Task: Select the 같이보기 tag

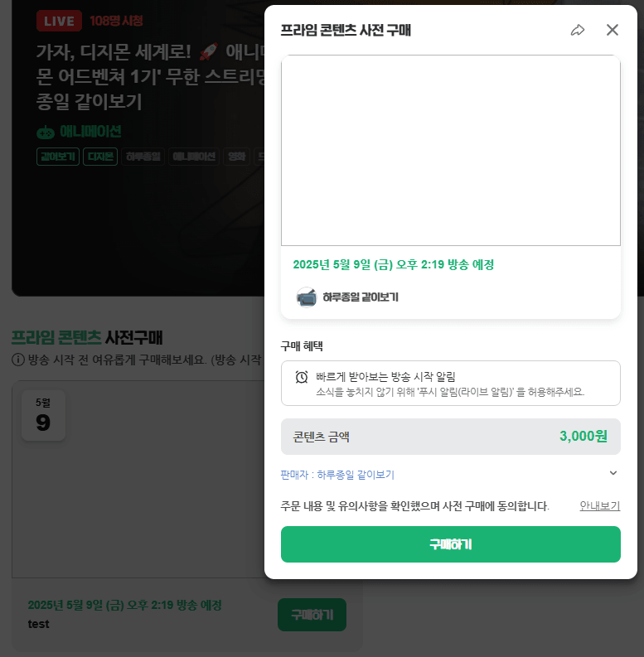Action: pyautogui.click(x=58, y=157)
